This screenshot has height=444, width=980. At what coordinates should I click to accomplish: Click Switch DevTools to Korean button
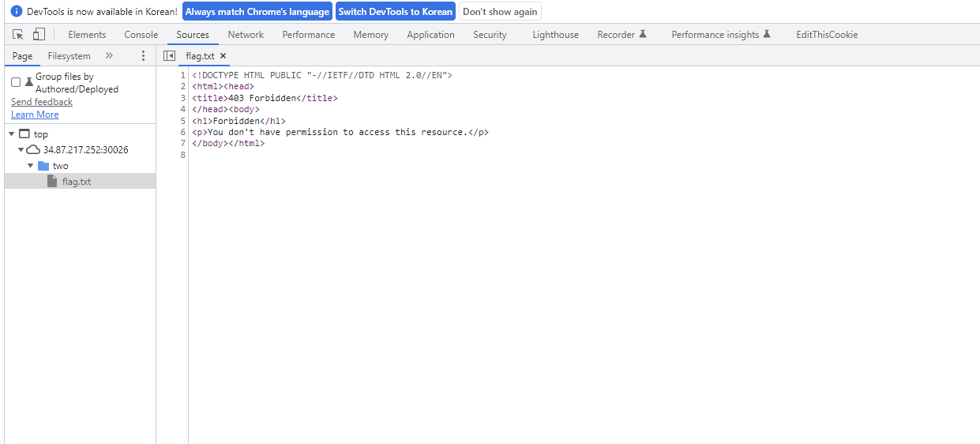tap(396, 12)
